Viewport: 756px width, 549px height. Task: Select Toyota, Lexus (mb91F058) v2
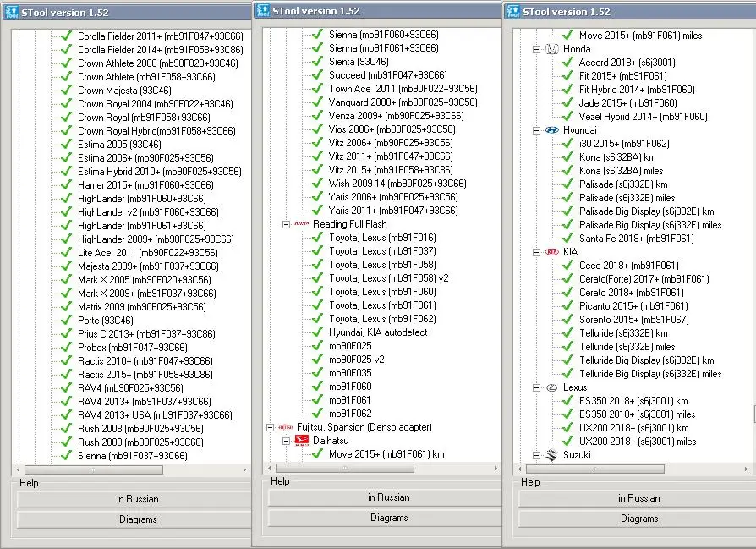pos(389,277)
